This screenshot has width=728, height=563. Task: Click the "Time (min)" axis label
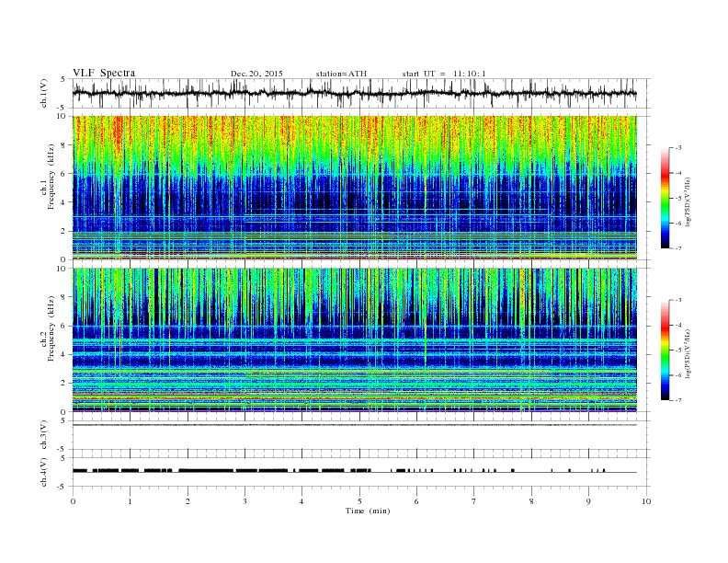[368, 511]
